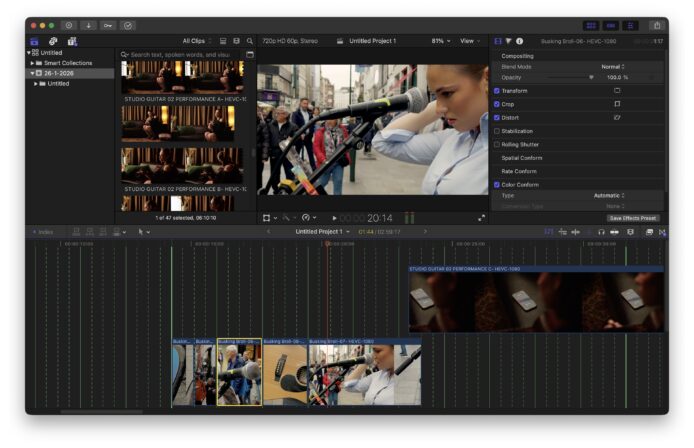Open the Titles and Generators sidebar

[72, 41]
